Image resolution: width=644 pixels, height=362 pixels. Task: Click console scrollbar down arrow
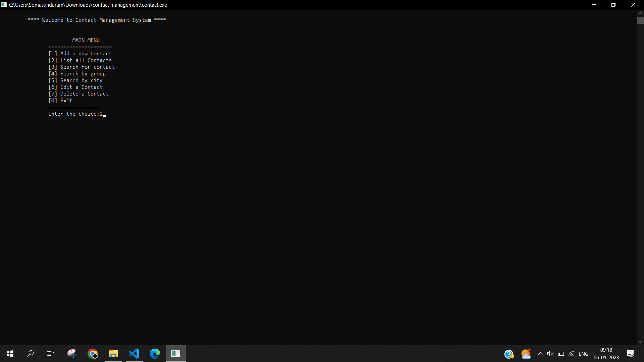click(640, 342)
